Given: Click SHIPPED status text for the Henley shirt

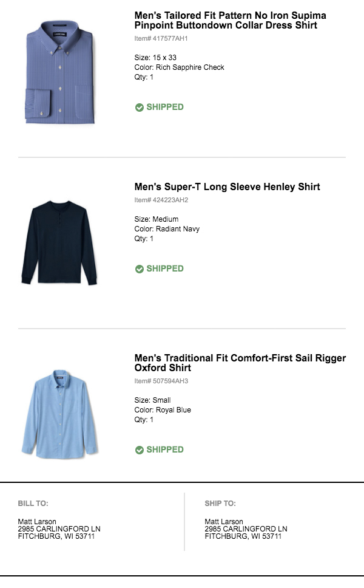Looking at the screenshot, I should [164, 268].
